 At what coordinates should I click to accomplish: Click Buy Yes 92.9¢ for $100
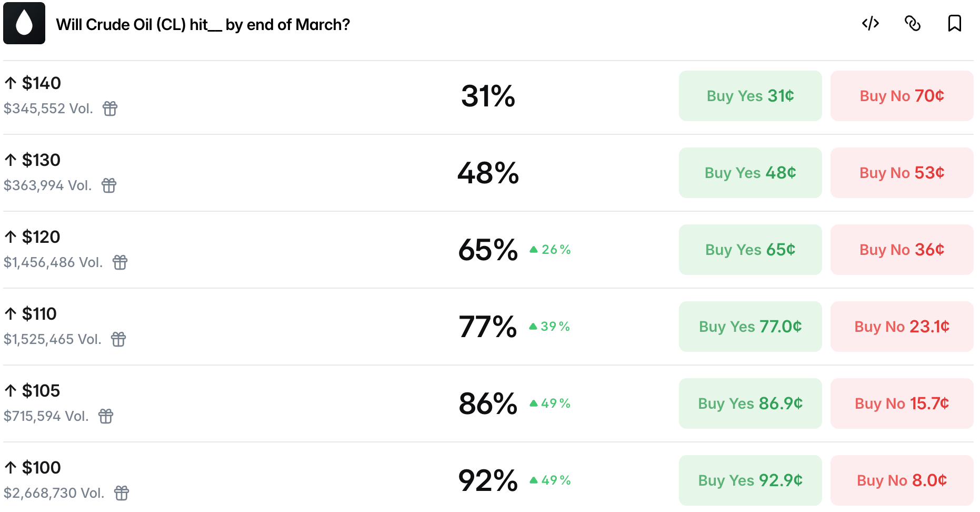[750, 480]
